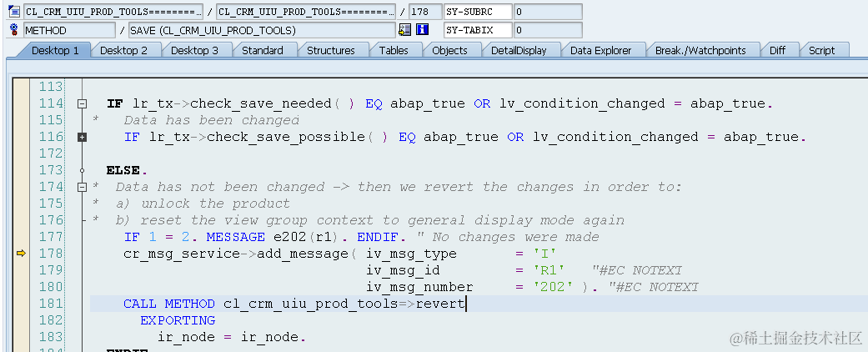Click the first CL_CRM_UIU_PROD_TOOLS program field

113,12
